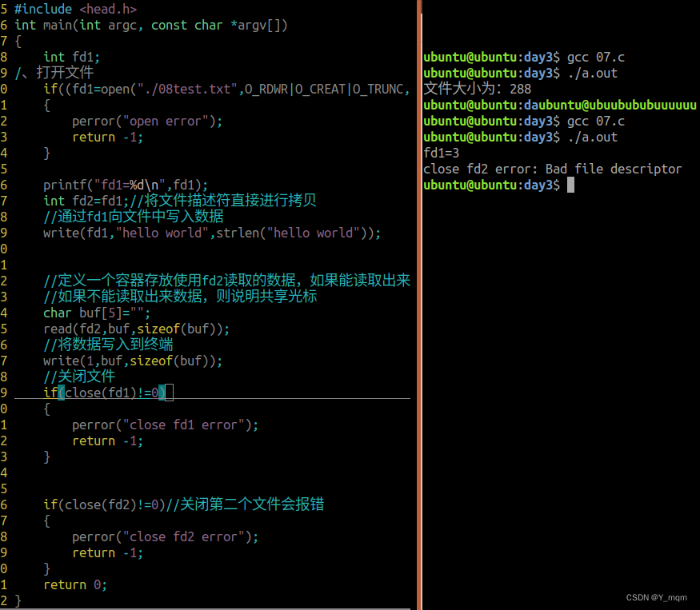Click printf("fd1=%d\n",fd1); line
This screenshot has height=610, width=700.
(x=126, y=185)
